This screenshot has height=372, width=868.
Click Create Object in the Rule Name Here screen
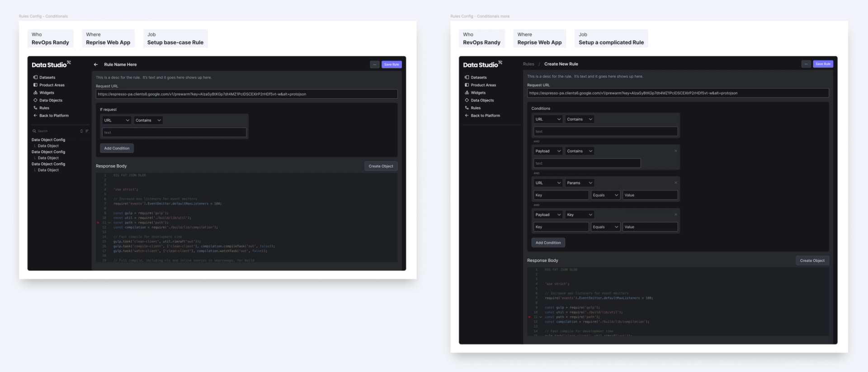coord(381,166)
